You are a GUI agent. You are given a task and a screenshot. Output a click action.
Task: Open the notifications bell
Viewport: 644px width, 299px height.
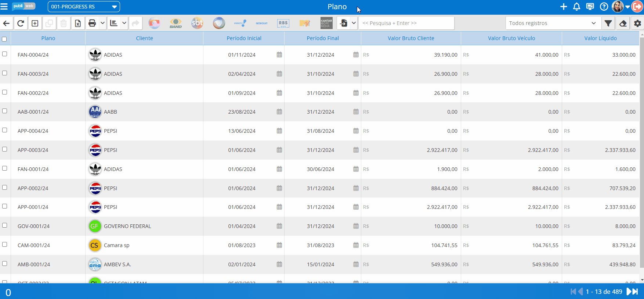[x=577, y=7]
